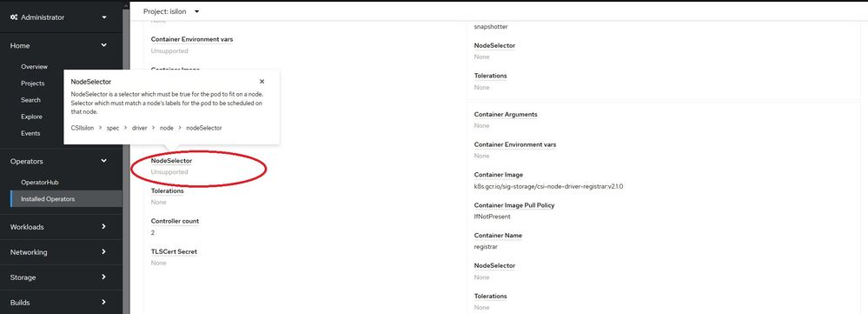
Task: Click the Administrator gear icon
Action: (x=14, y=17)
